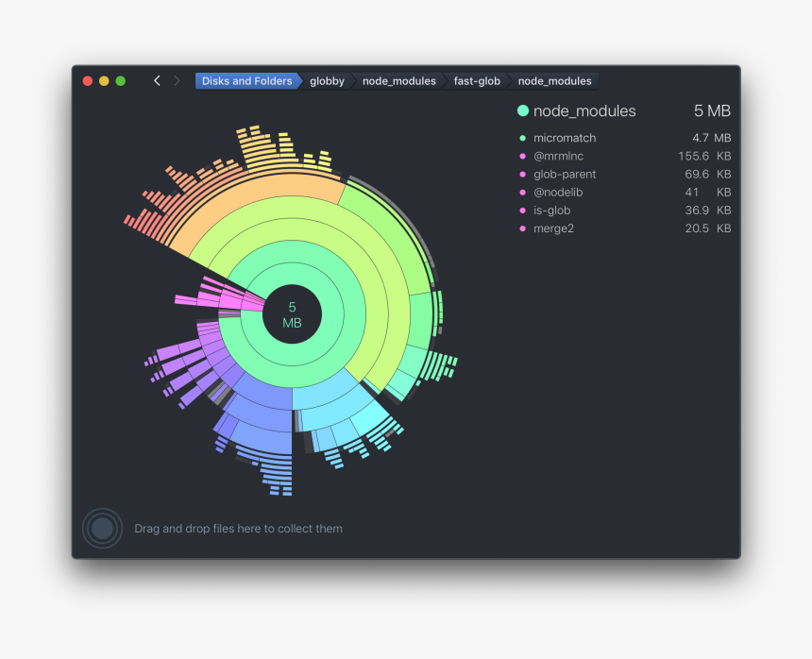Click the 5 MB center of sunburst
The height and width of the screenshot is (659, 812).
point(292,314)
